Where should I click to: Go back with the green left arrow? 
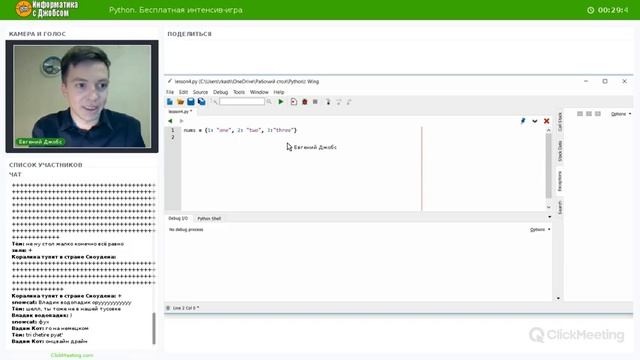click(x=170, y=121)
